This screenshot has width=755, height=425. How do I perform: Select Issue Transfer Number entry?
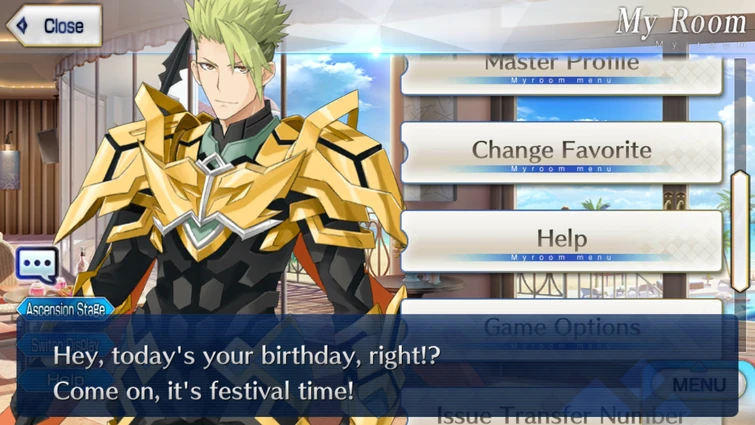point(561,414)
